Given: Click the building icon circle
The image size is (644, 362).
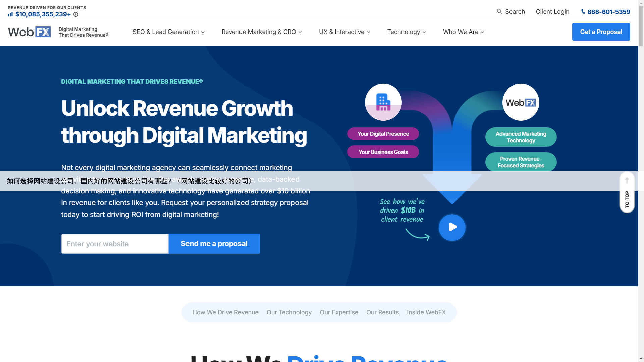Looking at the screenshot, I should 383,102.
